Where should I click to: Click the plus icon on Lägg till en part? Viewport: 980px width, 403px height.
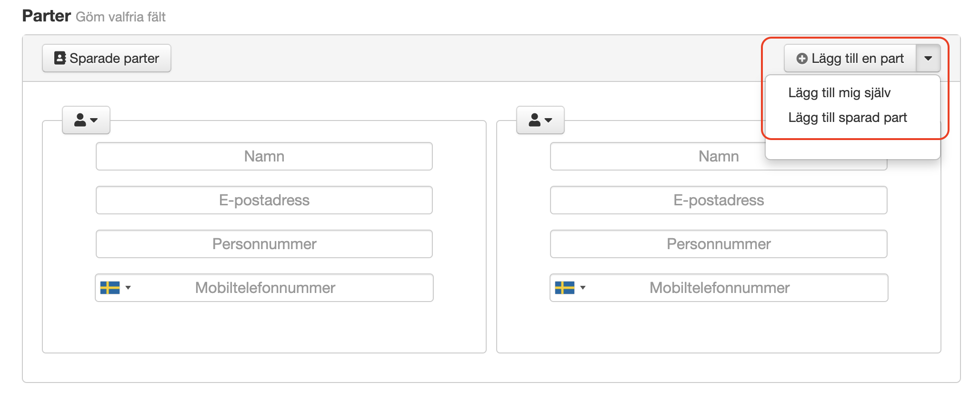(802, 59)
